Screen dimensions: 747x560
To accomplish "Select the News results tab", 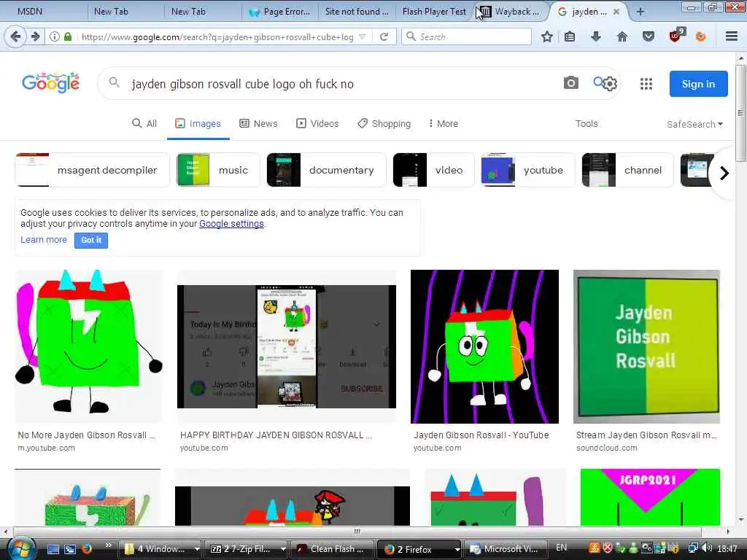I will pyautogui.click(x=258, y=124).
